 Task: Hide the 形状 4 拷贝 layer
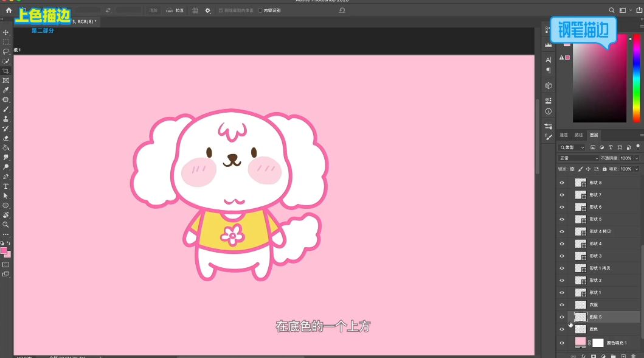(562, 231)
